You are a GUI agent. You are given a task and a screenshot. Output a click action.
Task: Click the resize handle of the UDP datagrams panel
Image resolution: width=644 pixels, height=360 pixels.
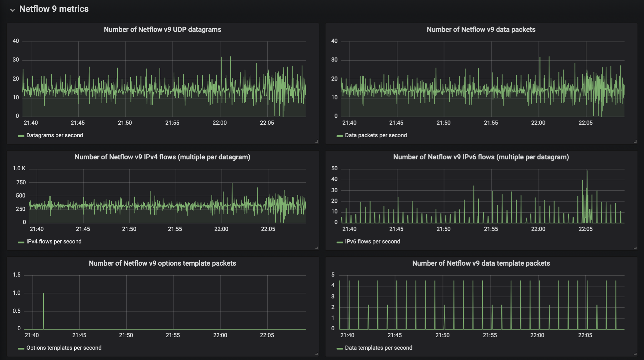317,142
